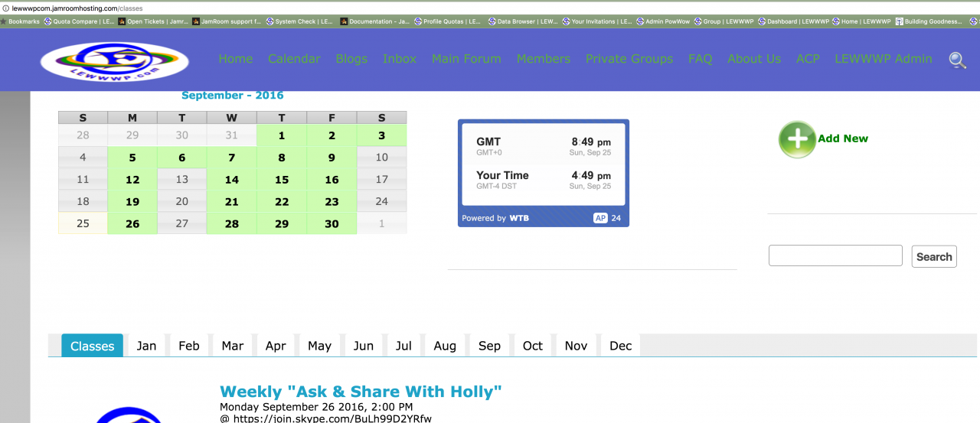Open the Dashboard | LEWWWP bookmark
The height and width of the screenshot is (423, 980).
[793, 21]
